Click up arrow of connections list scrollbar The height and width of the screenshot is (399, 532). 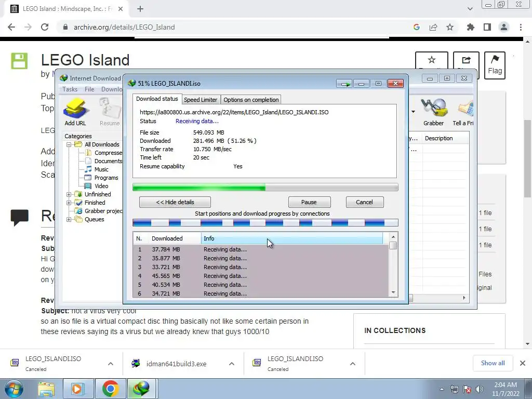pos(393,237)
